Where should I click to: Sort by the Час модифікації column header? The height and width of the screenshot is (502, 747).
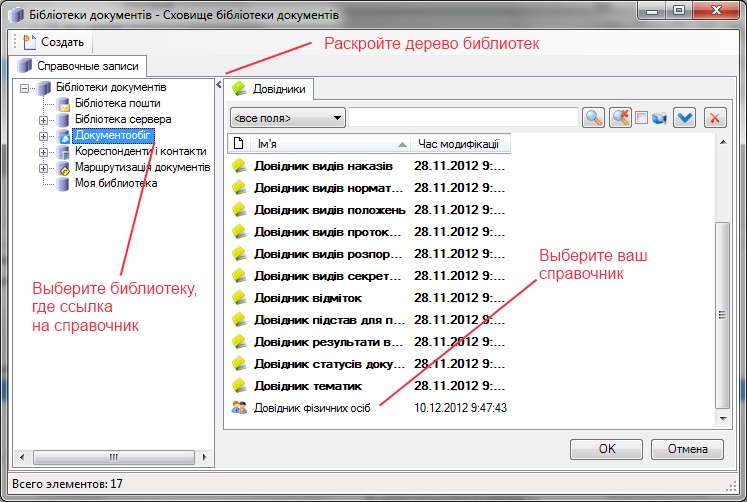pyautogui.click(x=462, y=144)
